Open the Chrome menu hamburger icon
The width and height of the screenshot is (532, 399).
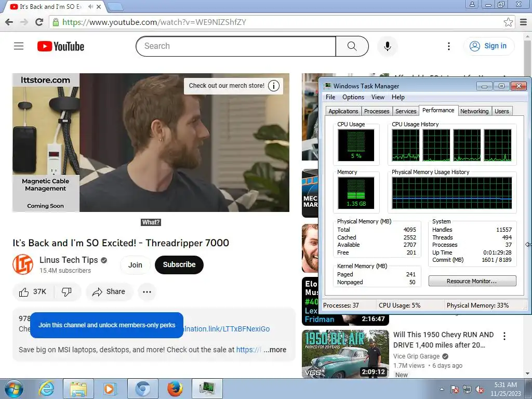tap(524, 22)
